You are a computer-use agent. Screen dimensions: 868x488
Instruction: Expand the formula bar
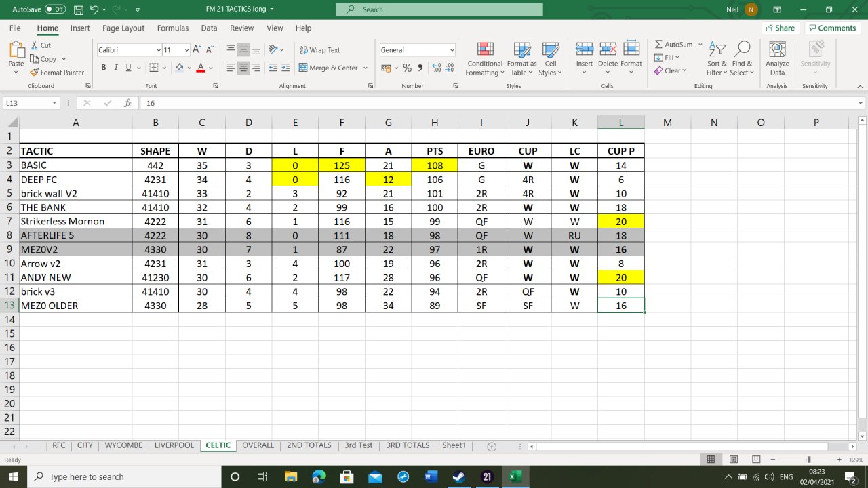click(x=861, y=103)
